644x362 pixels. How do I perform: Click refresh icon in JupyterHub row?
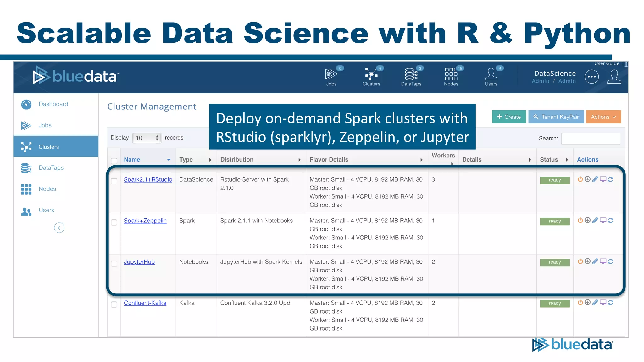point(611,261)
